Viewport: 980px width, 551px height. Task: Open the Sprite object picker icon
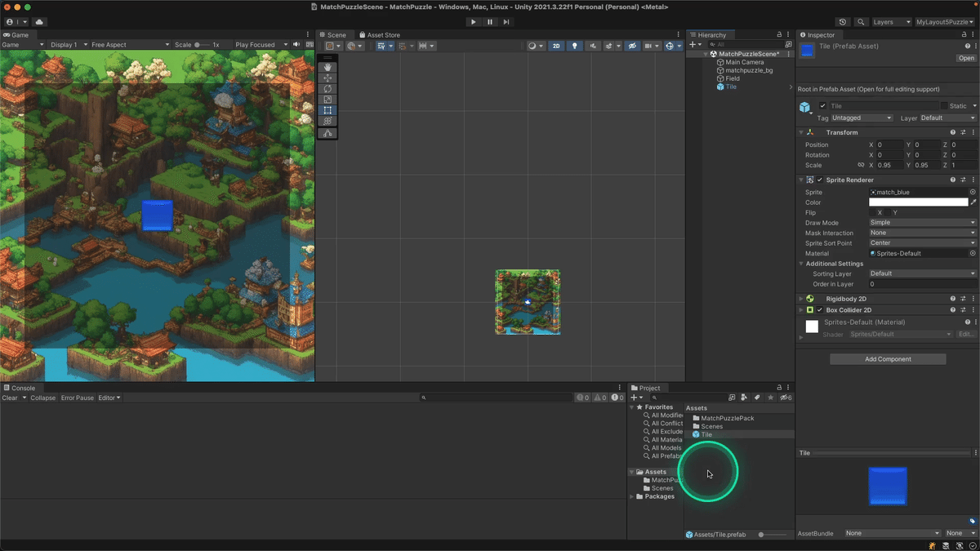click(x=973, y=192)
